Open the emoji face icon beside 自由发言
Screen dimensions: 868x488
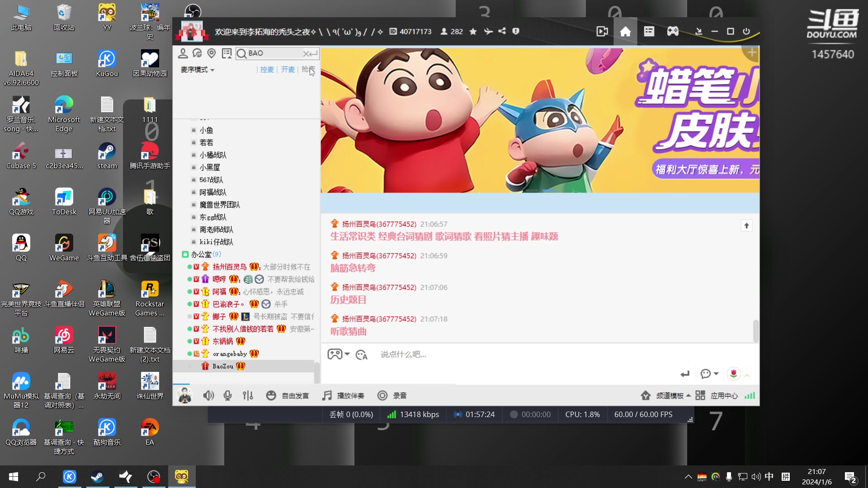[271, 395]
